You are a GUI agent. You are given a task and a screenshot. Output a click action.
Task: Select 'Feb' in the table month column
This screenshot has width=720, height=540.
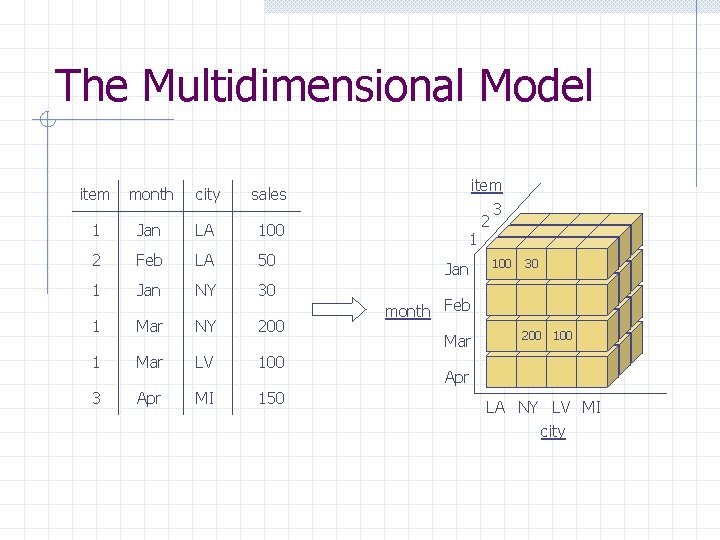(x=149, y=260)
